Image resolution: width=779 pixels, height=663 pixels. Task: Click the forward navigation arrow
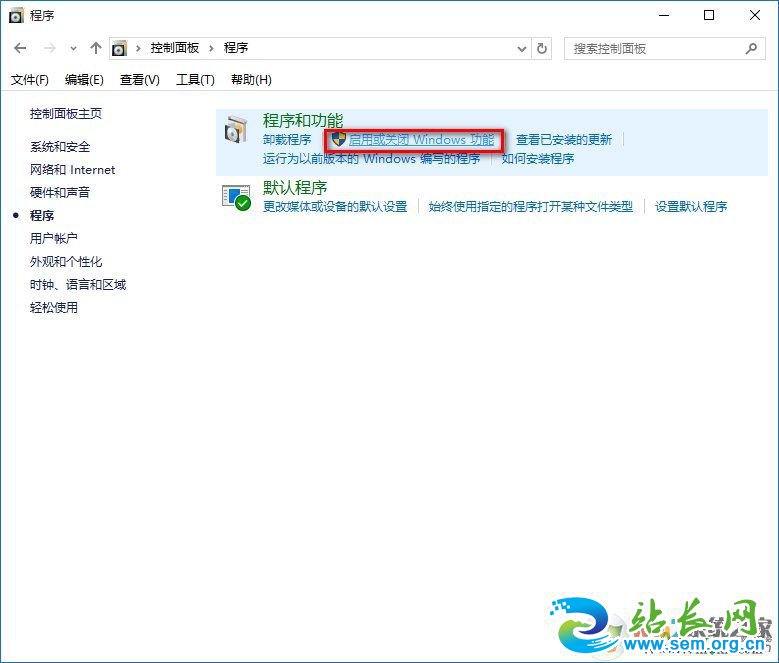point(50,48)
